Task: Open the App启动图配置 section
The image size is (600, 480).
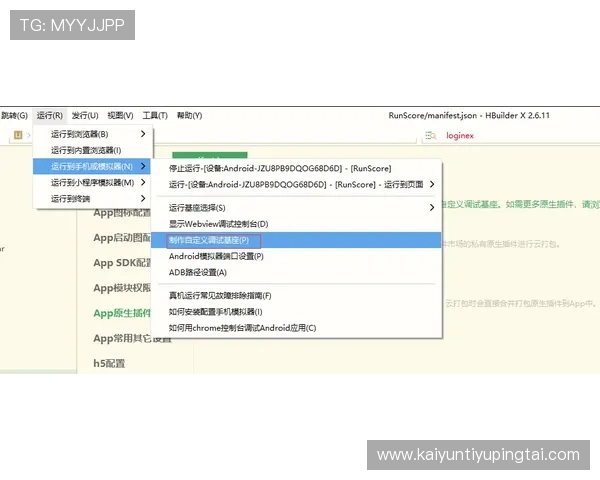Action: [x=122, y=238]
